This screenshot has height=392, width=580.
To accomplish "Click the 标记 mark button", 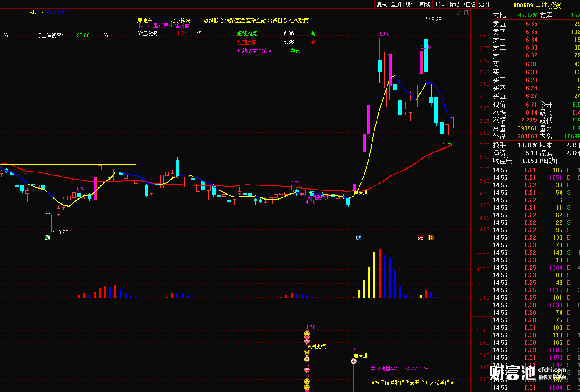I will [454, 4].
